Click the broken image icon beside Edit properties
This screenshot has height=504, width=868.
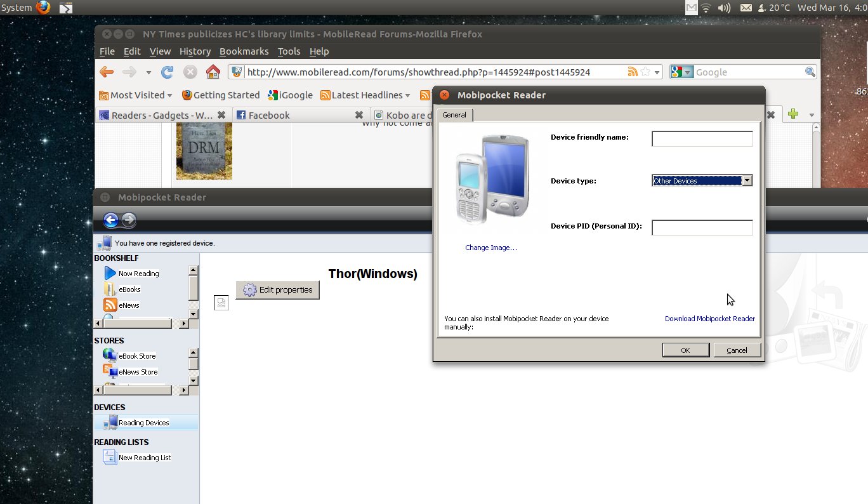(221, 303)
